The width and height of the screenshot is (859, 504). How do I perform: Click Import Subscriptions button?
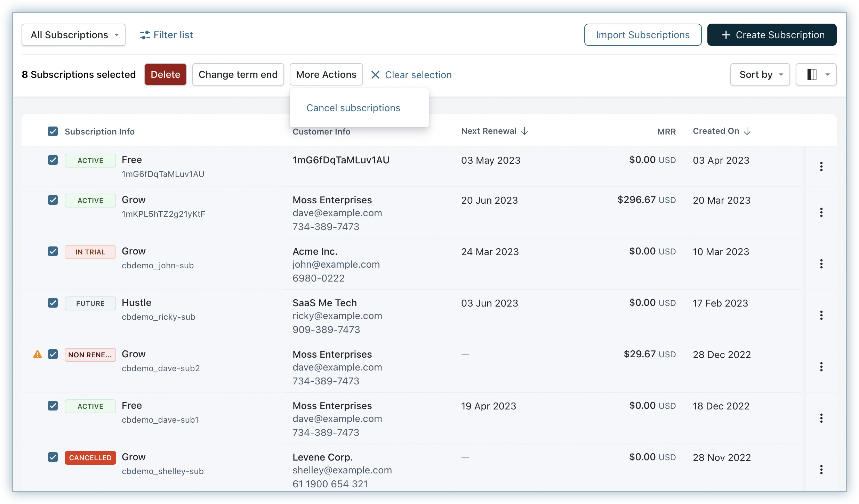pyautogui.click(x=643, y=35)
